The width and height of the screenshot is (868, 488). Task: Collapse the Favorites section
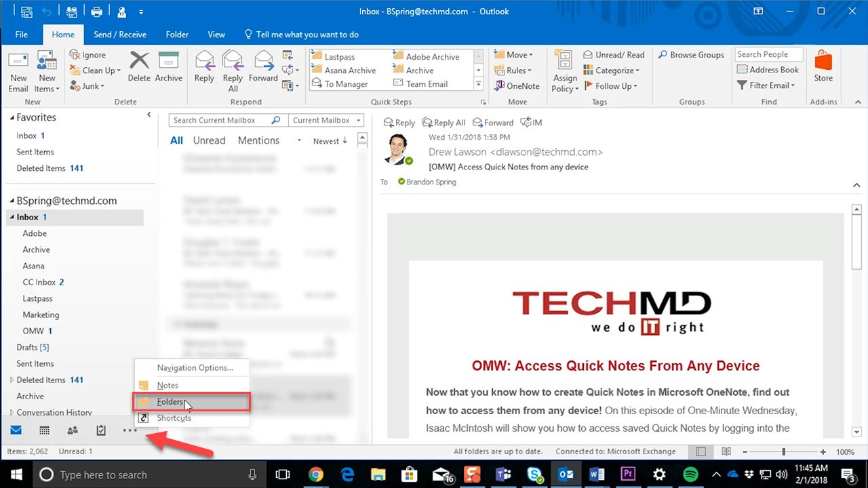12,118
